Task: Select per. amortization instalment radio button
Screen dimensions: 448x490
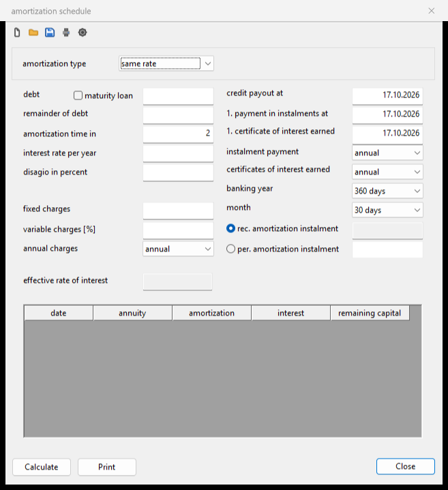Action: click(230, 249)
